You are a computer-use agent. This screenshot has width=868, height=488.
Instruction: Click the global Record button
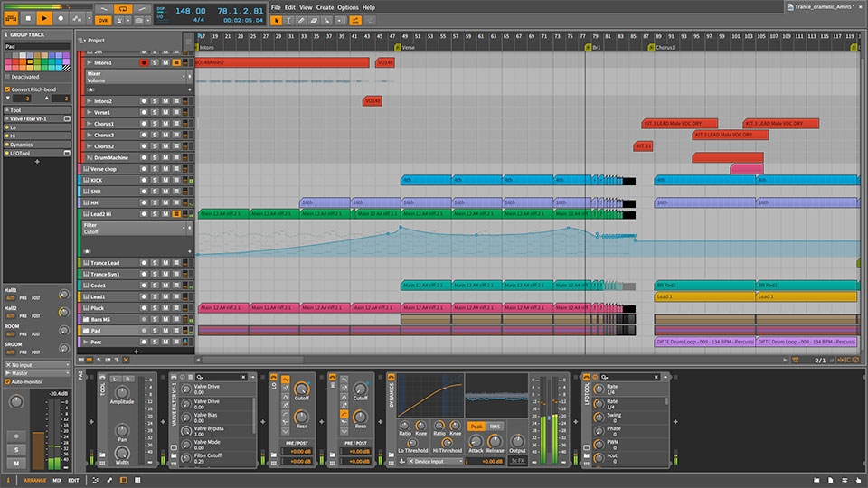click(61, 18)
